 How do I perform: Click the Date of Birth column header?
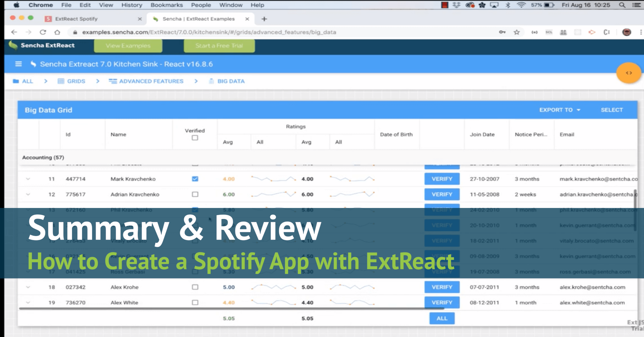tap(396, 134)
